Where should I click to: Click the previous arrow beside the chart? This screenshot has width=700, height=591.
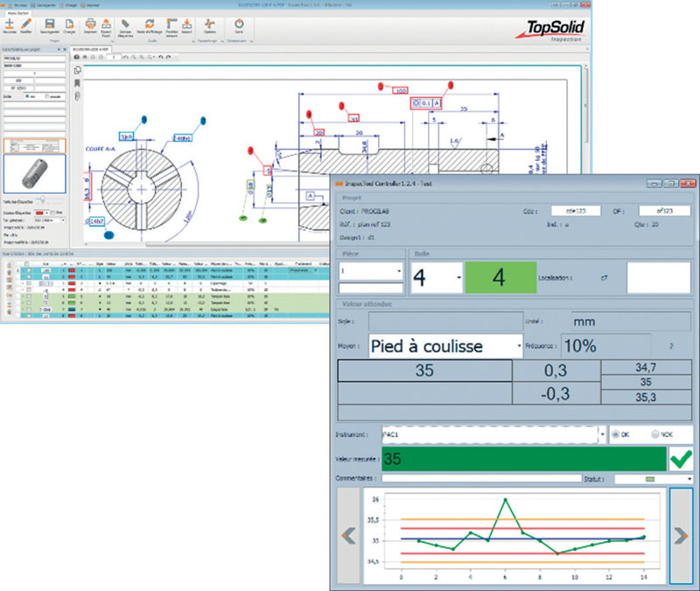click(348, 536)
